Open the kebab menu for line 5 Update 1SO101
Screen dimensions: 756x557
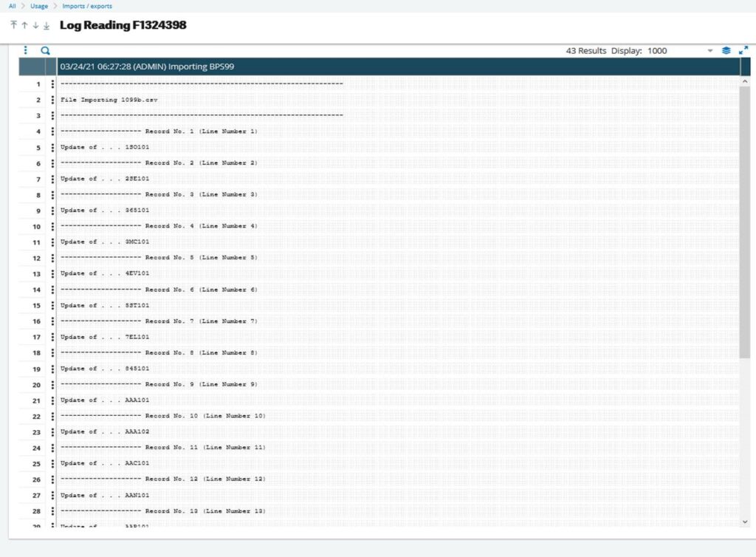[50, 146]
